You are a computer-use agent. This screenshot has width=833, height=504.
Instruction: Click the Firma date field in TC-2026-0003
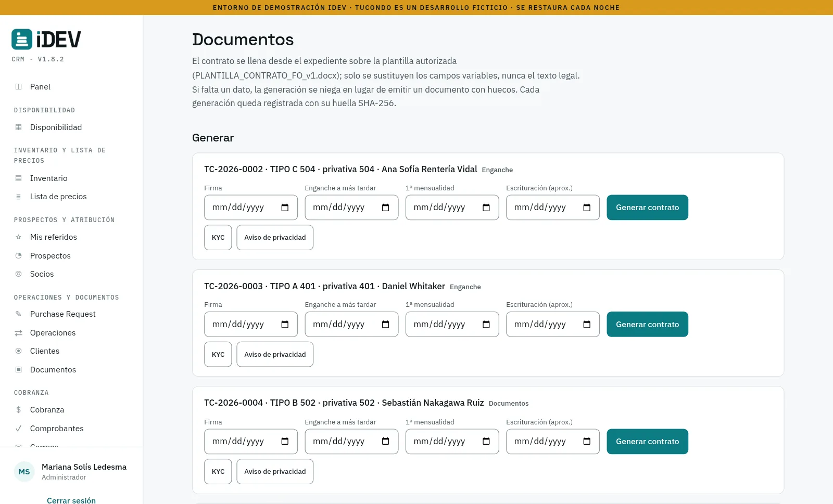[251, 325]
